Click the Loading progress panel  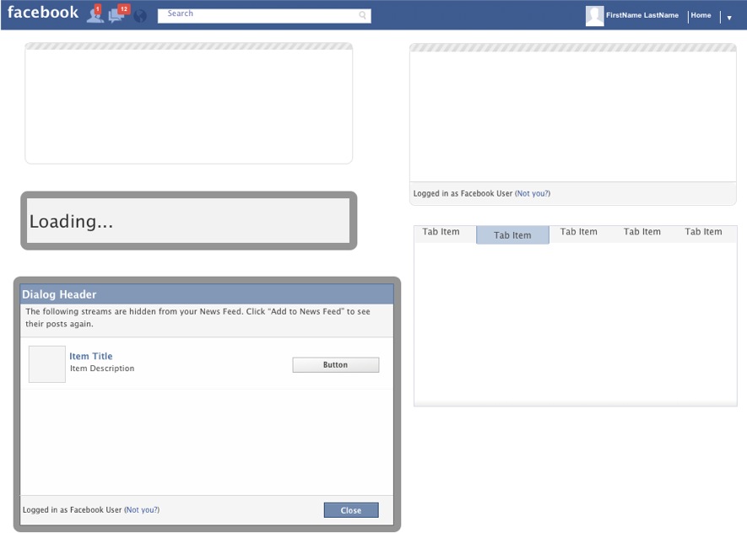(187, 221)
